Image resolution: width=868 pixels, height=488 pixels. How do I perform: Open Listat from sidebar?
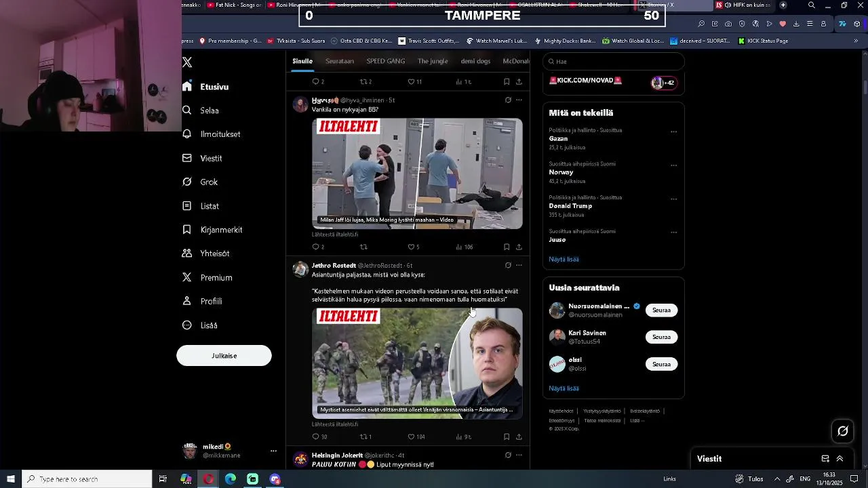click(200, 206)
